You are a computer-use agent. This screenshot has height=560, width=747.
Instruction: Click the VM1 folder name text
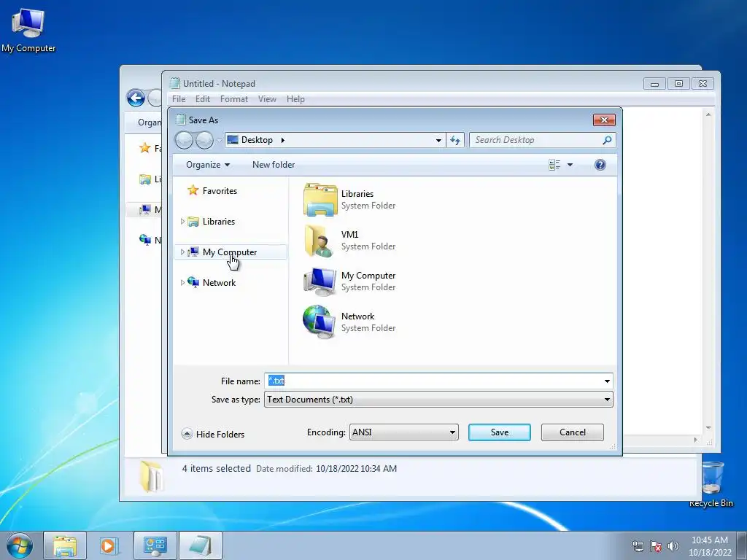pyautogui.click(x=349, y=234)
